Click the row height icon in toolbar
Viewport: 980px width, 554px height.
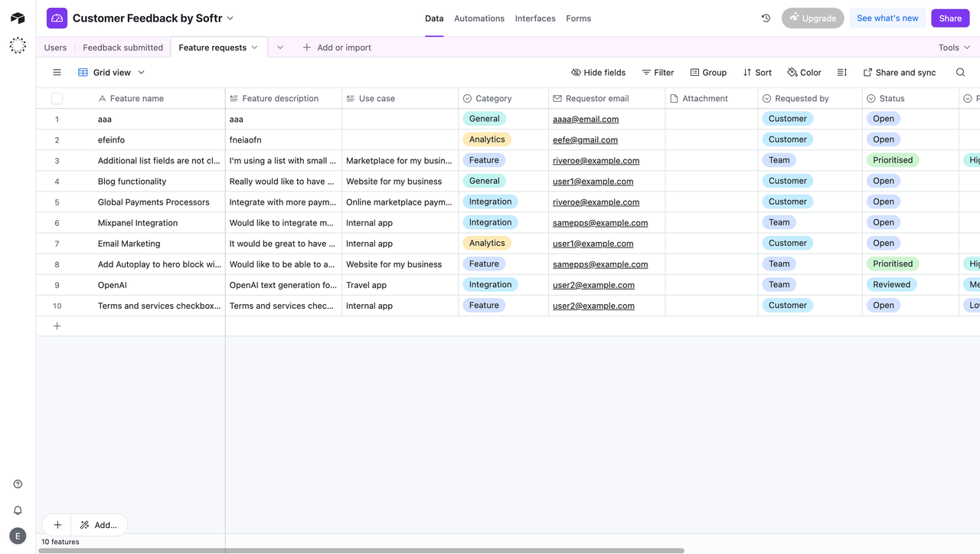tap(842, 73)
